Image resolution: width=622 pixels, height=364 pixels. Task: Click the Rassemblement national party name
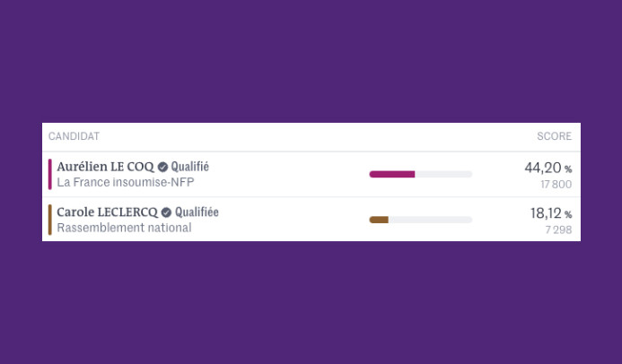[124, 228]
